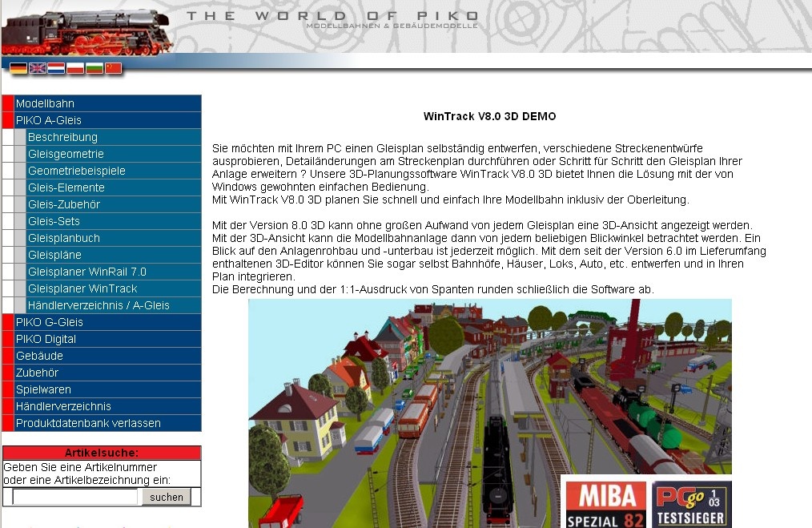
Task: Select the Dutch flag icon
Action: (x=56, y=69)
